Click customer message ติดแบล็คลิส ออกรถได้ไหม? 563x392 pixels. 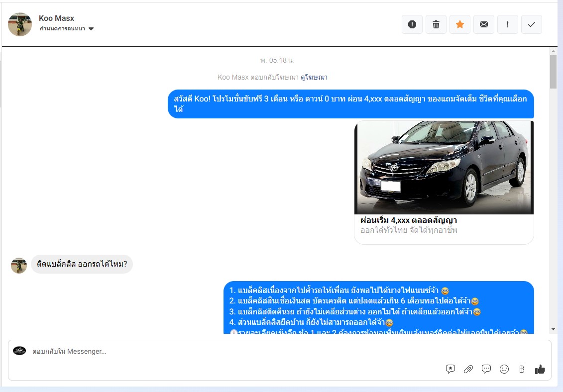tap(82, 264)
